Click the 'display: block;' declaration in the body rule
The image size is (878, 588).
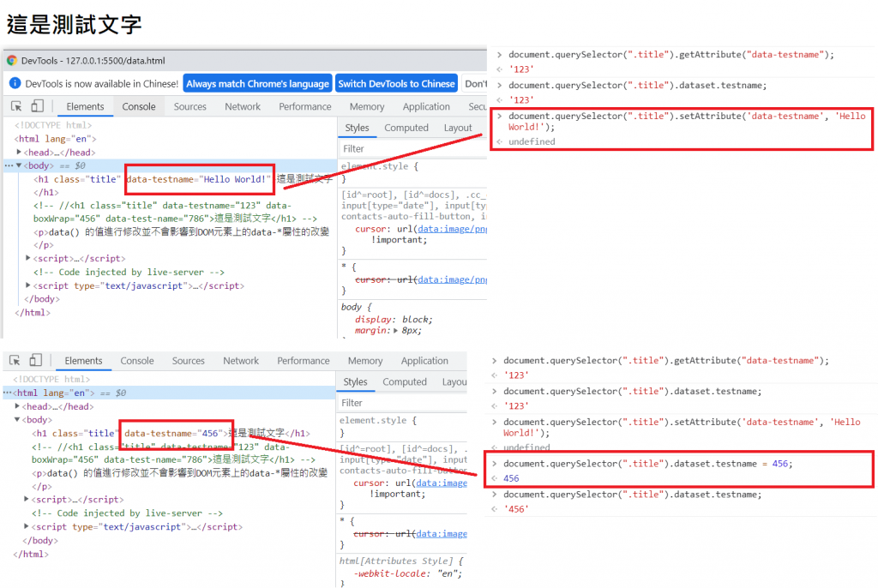coord(394,319)
